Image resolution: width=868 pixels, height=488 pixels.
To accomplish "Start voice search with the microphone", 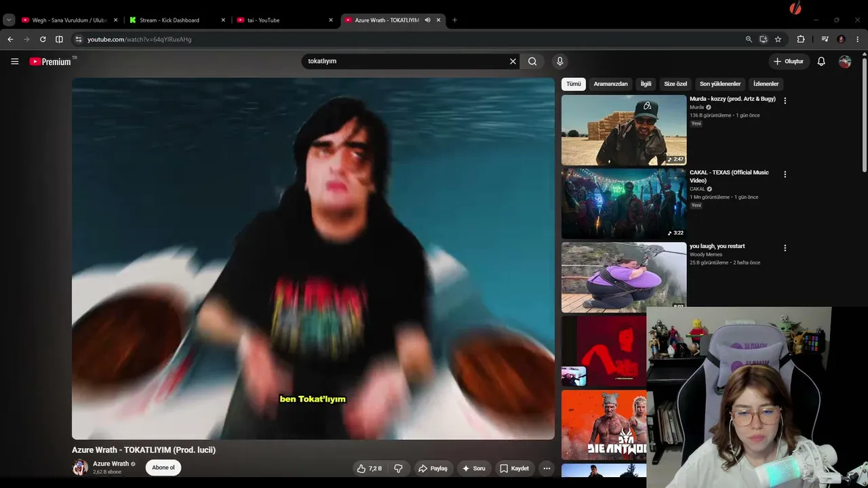I will click(x=559, y=61).
